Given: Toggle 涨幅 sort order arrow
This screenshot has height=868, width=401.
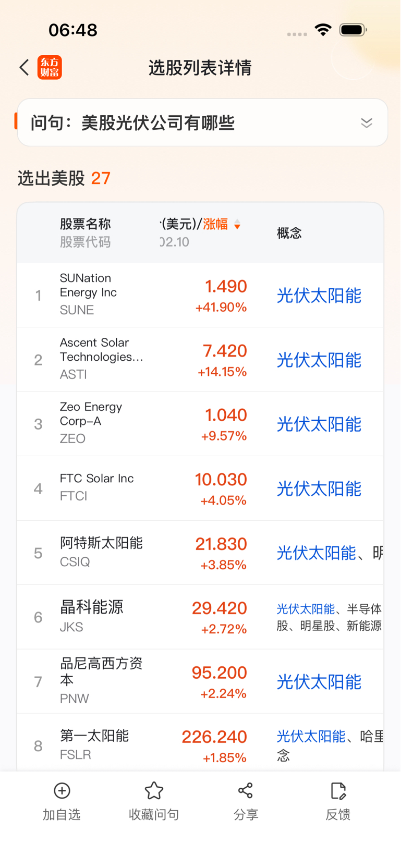Looking at the screenshot, I should click(237, 225).
